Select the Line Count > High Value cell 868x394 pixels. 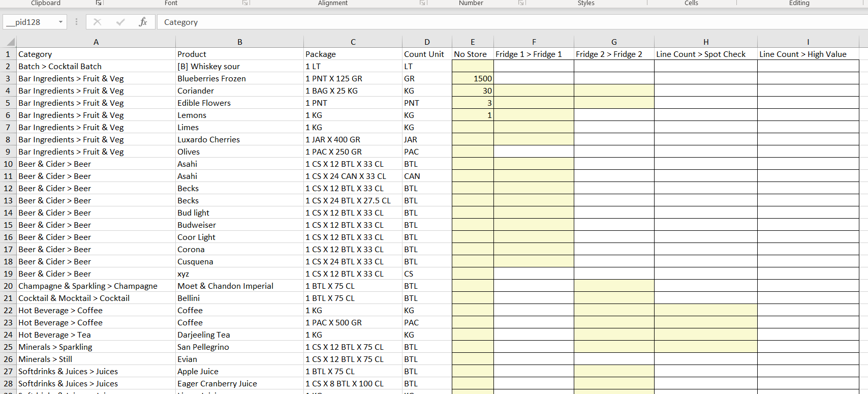(x=808, y=54)
